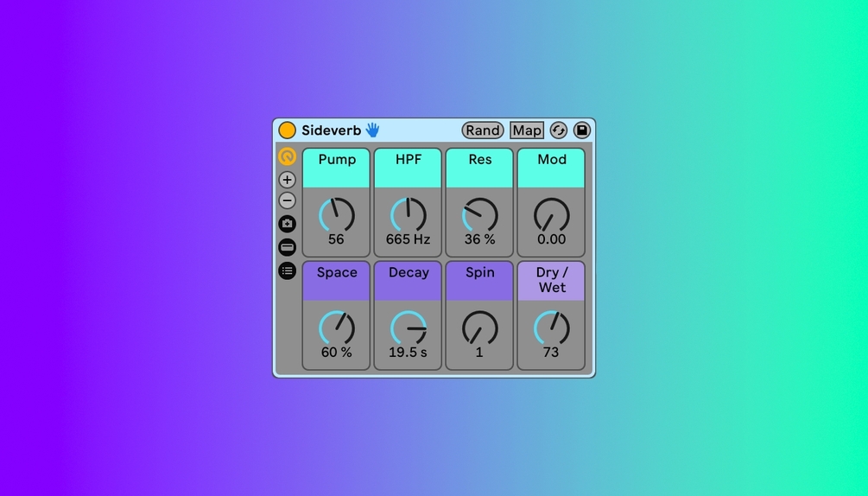Remove a macro with the minus icon

(287, 200)
